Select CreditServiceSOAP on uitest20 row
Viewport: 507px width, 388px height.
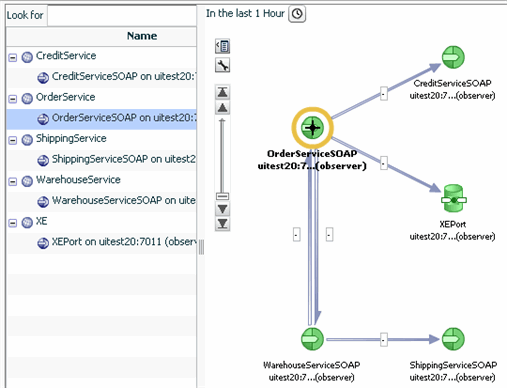coord(101,78)
